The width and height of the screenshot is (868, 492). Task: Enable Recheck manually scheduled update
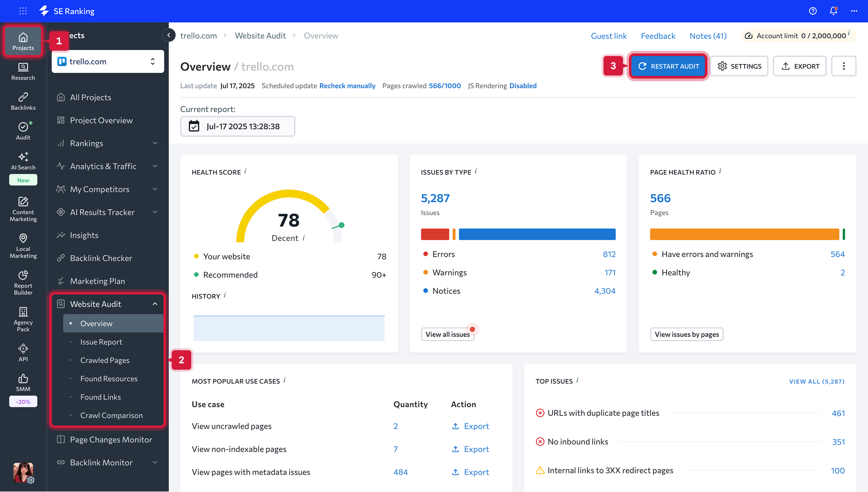point(347,86)
